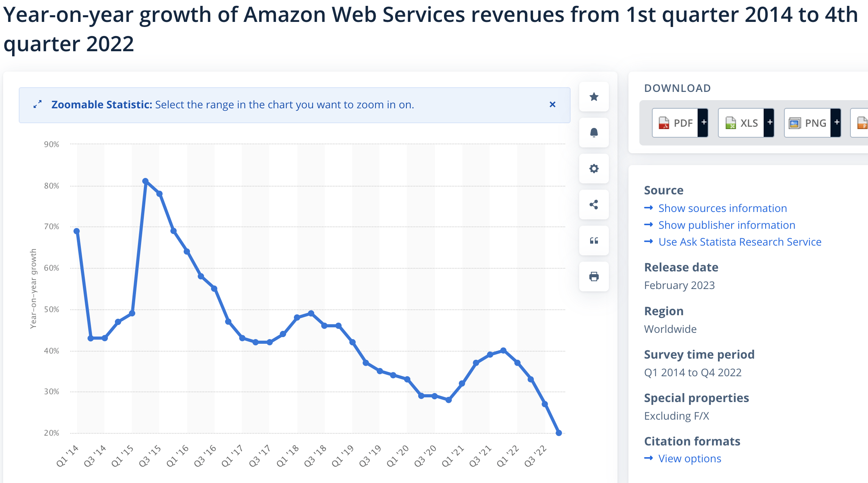This screenshot has width=868, height=483.
Task: Click the peak data point above 80%
Action: pyautogui.click(x=145, y=181)
